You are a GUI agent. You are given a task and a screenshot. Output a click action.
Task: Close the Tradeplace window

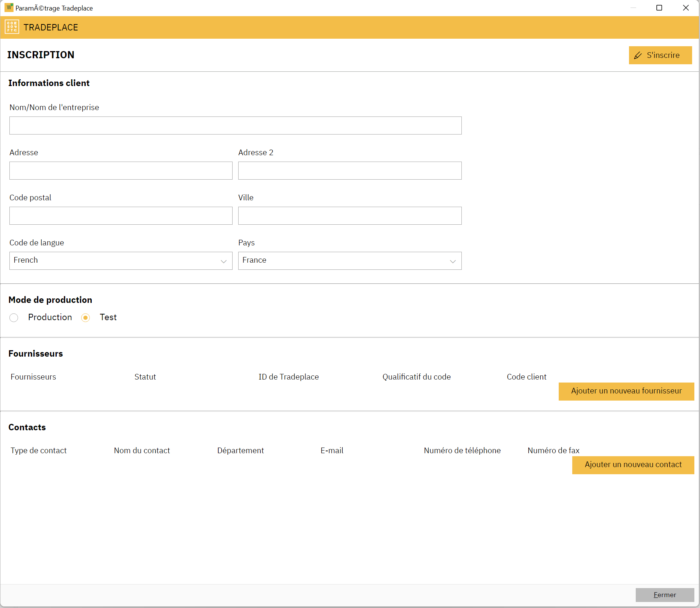[686, 8]
